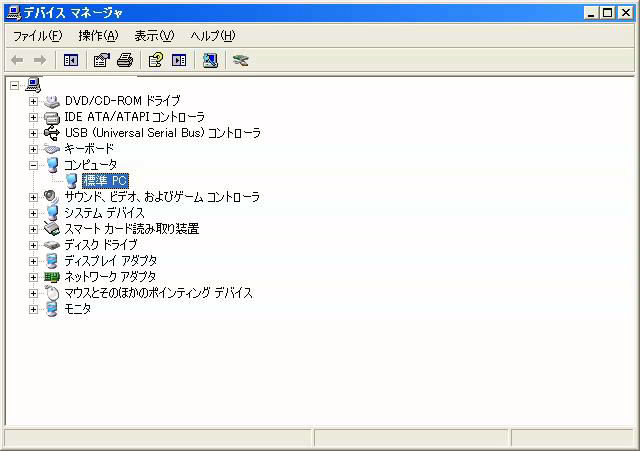The image size is (640, 451).
Task: Click the Print toolbar icon
Action: 125,60
